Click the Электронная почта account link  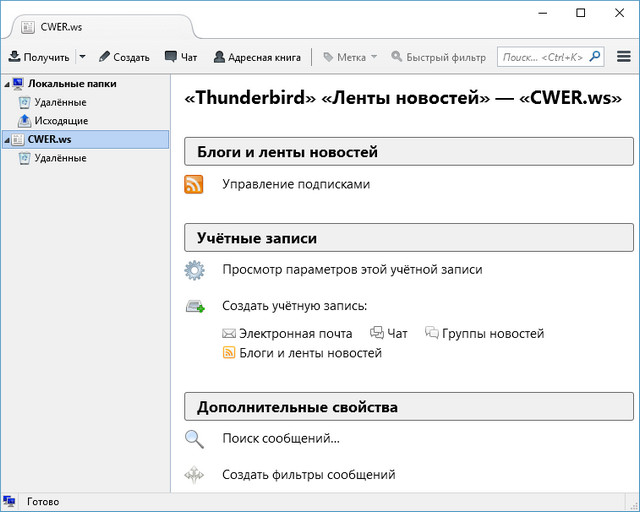tap(295, 334)
